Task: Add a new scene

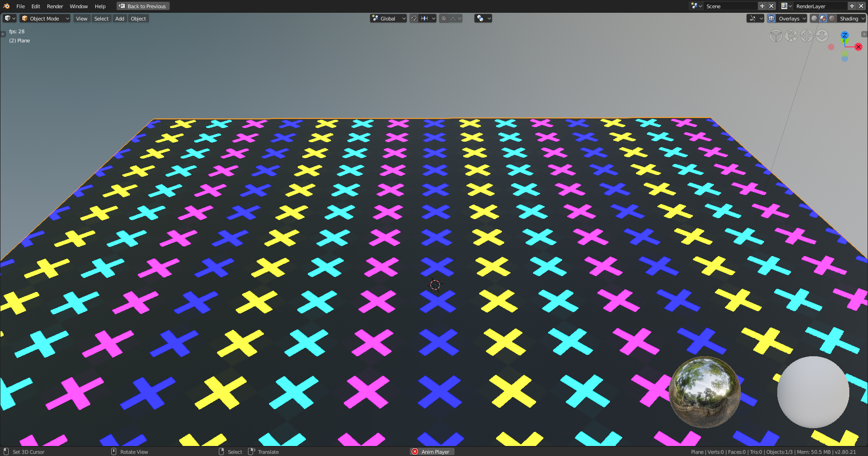Action: pos(762,6)
